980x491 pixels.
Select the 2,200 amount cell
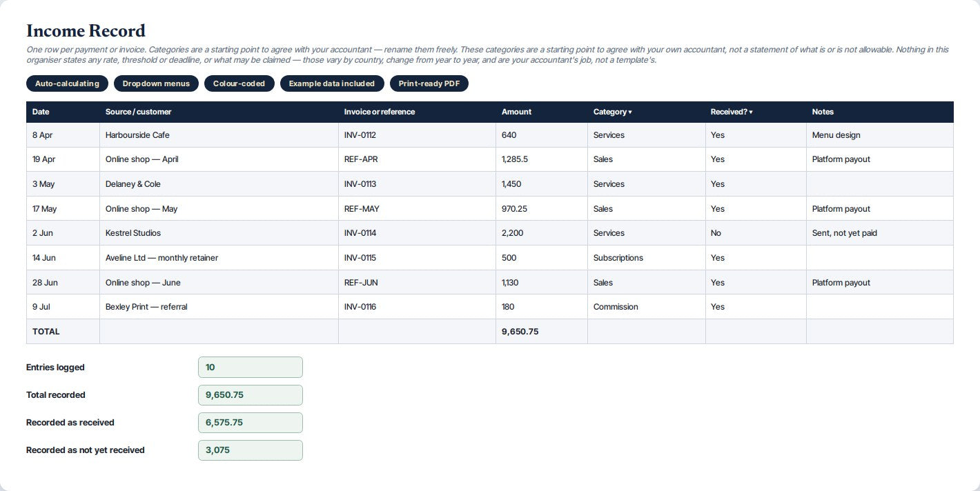click(x=541, y=233)
